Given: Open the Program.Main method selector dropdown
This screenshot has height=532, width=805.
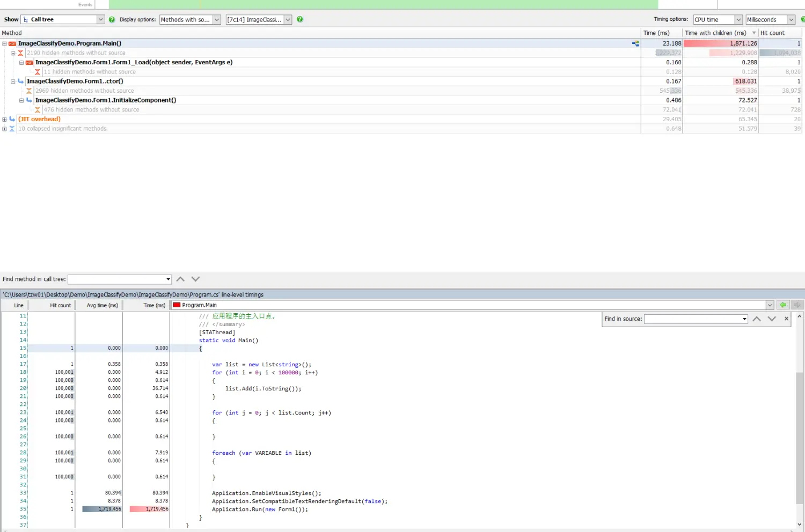Looking at the screenshot, I should (x=770, y=305).
